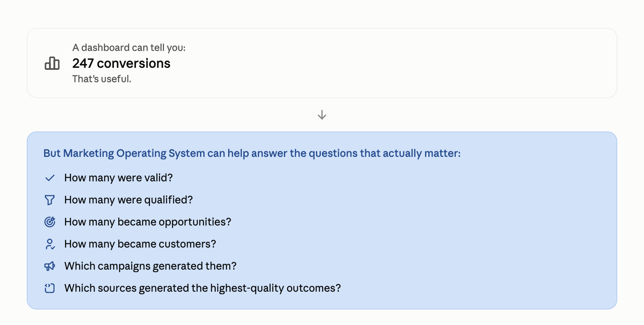Click the bar chart dashboard icon
Image resolution: width=644 pixels, height=325 pixels.
[x=52, y=63]
